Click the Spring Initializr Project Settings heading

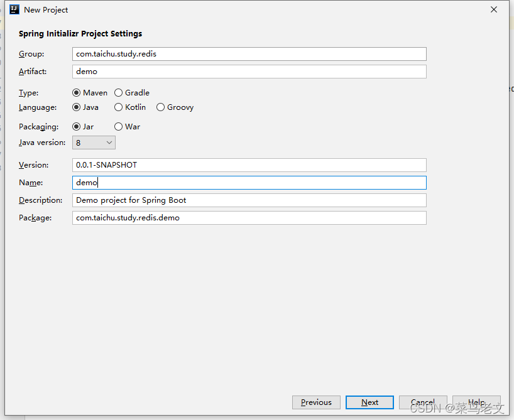[x=80, y=34]
